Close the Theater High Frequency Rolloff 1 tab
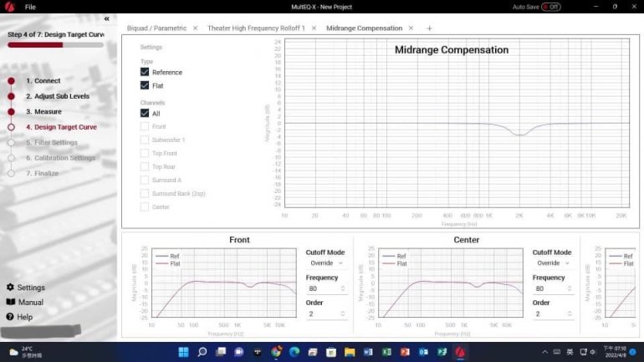Screen dimensions: 644x362 pyautogui.click(x=314, y=28)
